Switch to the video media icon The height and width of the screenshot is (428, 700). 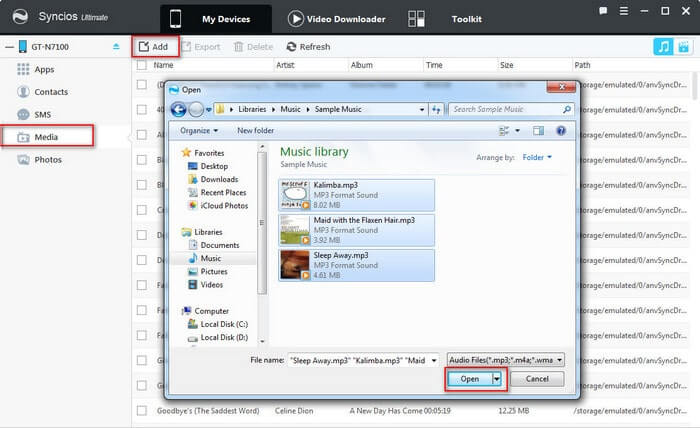pos(683,46)
